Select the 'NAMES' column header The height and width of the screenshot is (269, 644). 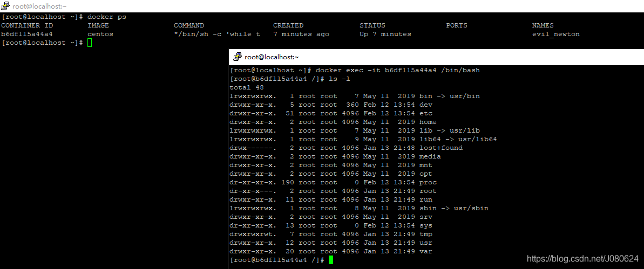coord(543,25)
